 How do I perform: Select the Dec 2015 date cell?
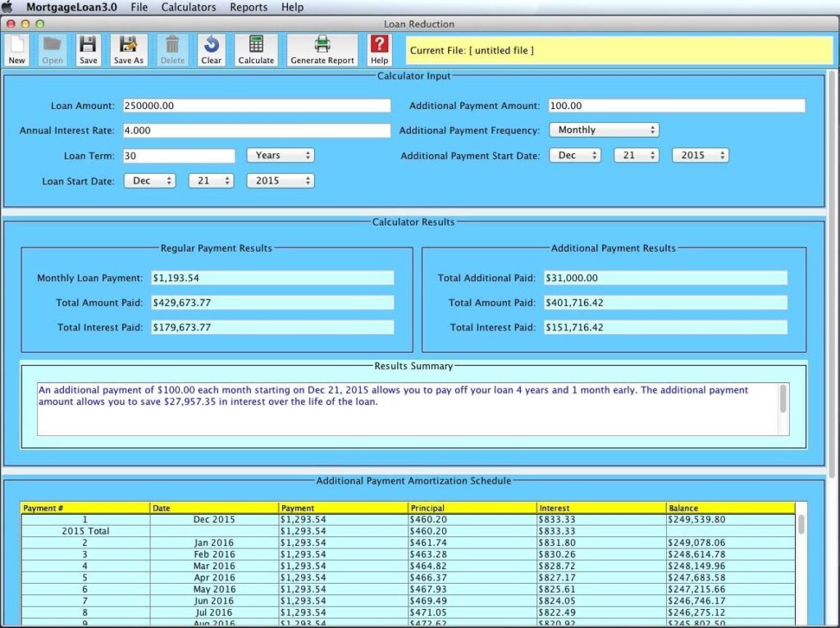tap(214, 519)
